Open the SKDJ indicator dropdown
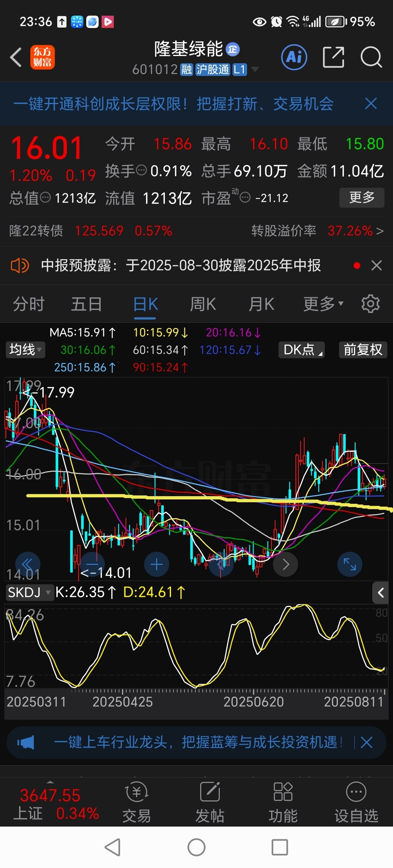Image resolution: width=393 pixels, height=868 pixels. coord(29,592)
